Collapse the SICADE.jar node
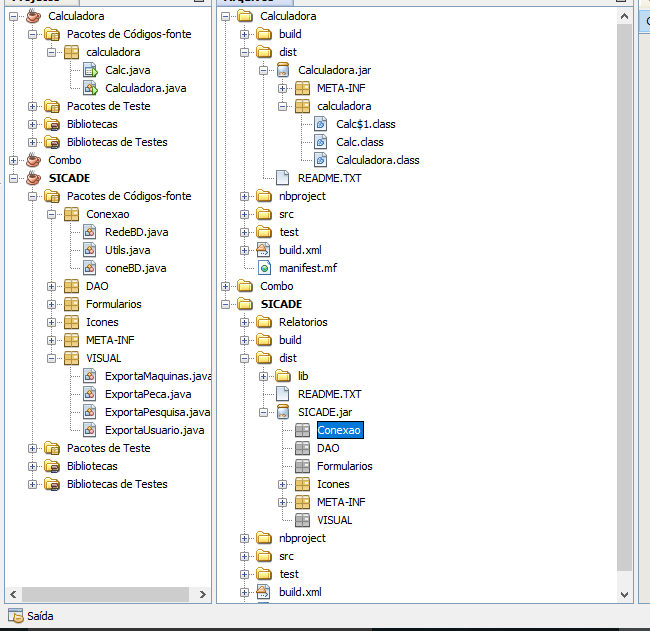650x631 pixels. [x=264, y=413]
